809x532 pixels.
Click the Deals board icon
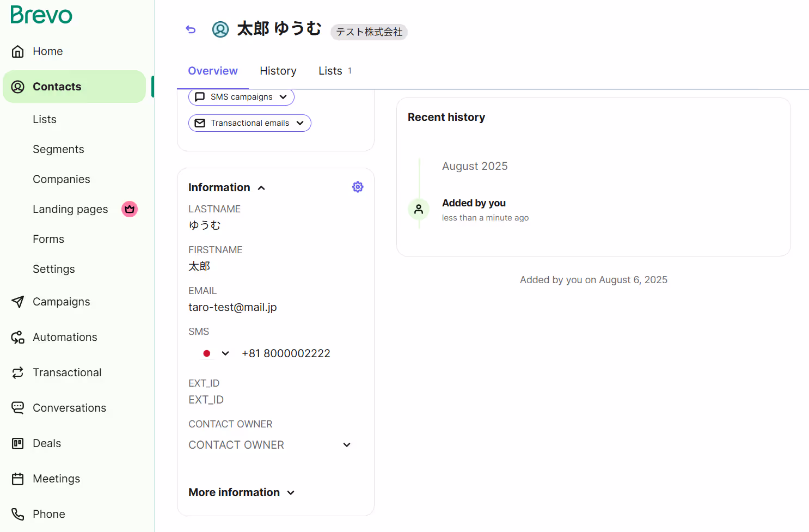18,443
